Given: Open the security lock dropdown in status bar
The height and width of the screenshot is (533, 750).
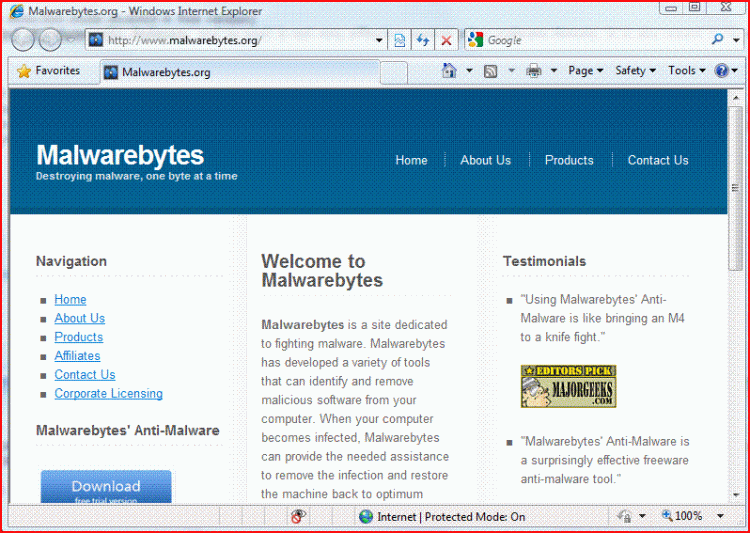Looking at the screenshot, I should pos(642,516).
